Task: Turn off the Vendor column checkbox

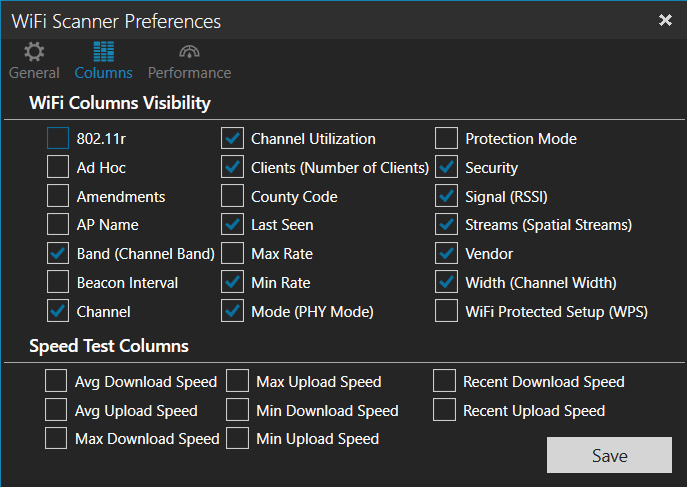Action: click(446, 254)
